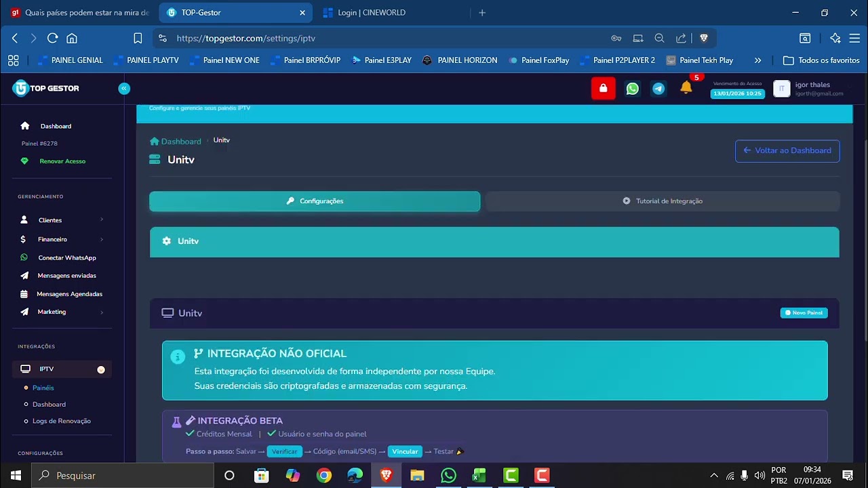
Task: Expand the Financeiro submenu
Action: [102, 239]
